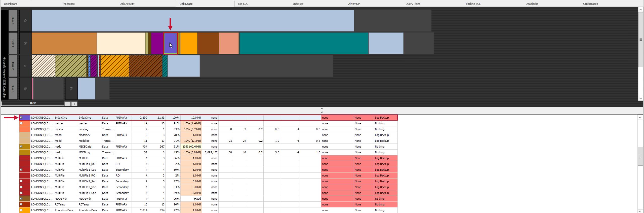Click the splitter collapse-up arrow

pyautogui.click(x=322, y=109)
